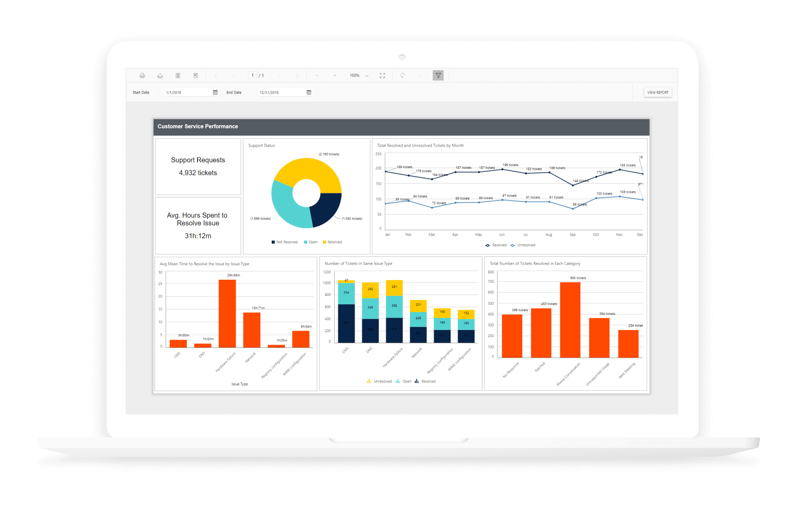Toggle the filter parameters panel
798x532 pixels.
(x=438, y=76)
